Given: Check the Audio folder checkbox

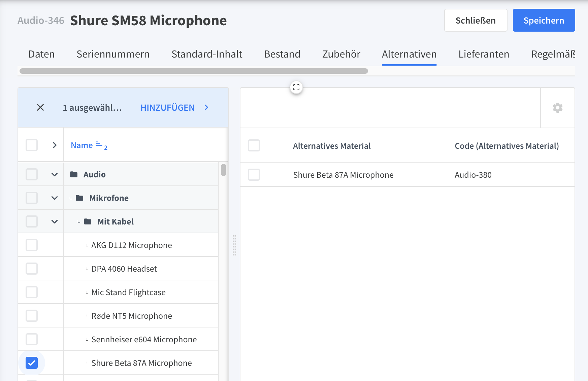Looking at the screenshot, I should point(32,174).
